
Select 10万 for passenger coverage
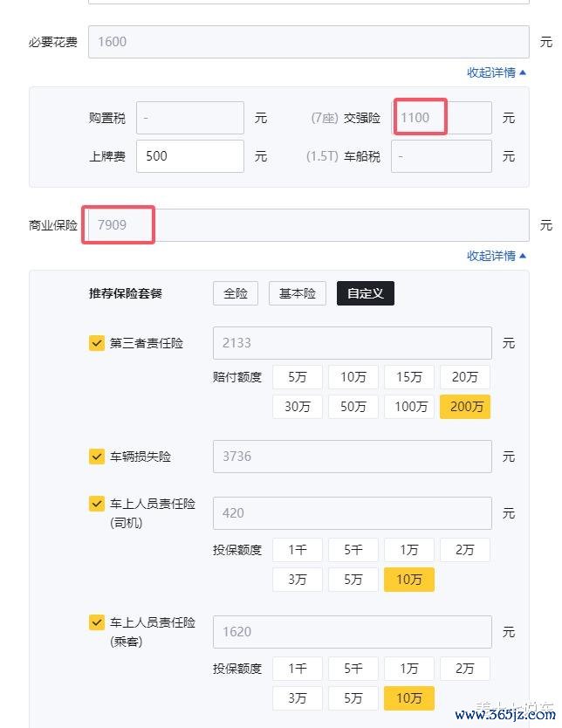409,698
